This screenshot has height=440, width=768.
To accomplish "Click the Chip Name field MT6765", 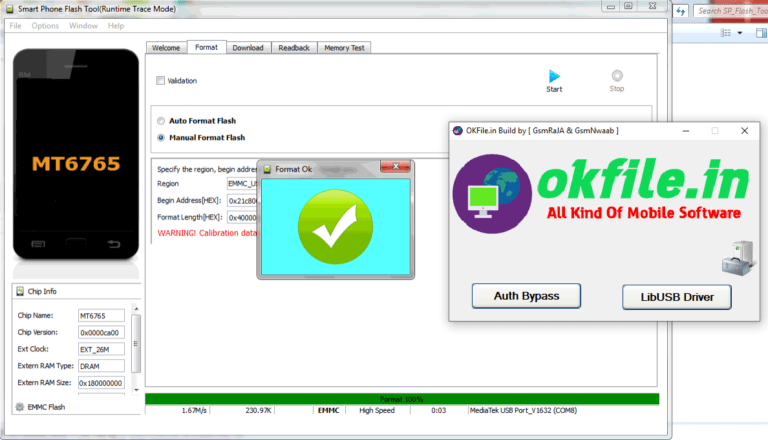I will point(101,316).
